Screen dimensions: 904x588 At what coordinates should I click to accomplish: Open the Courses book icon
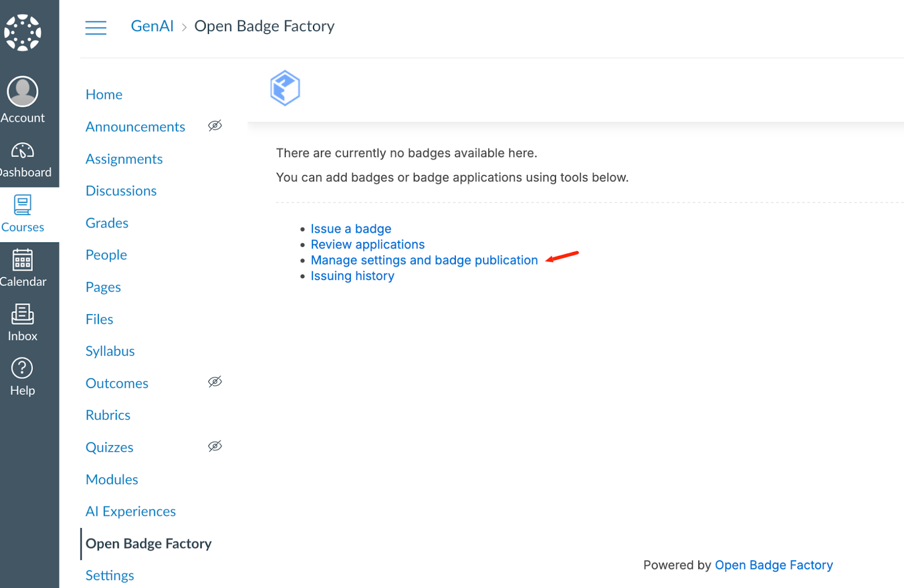pos(23,205)
